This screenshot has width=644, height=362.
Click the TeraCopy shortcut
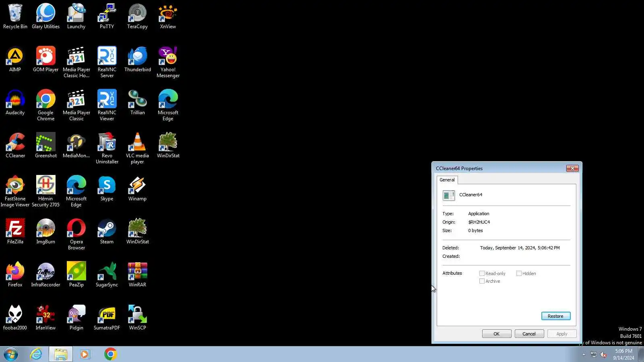(137, 17)
